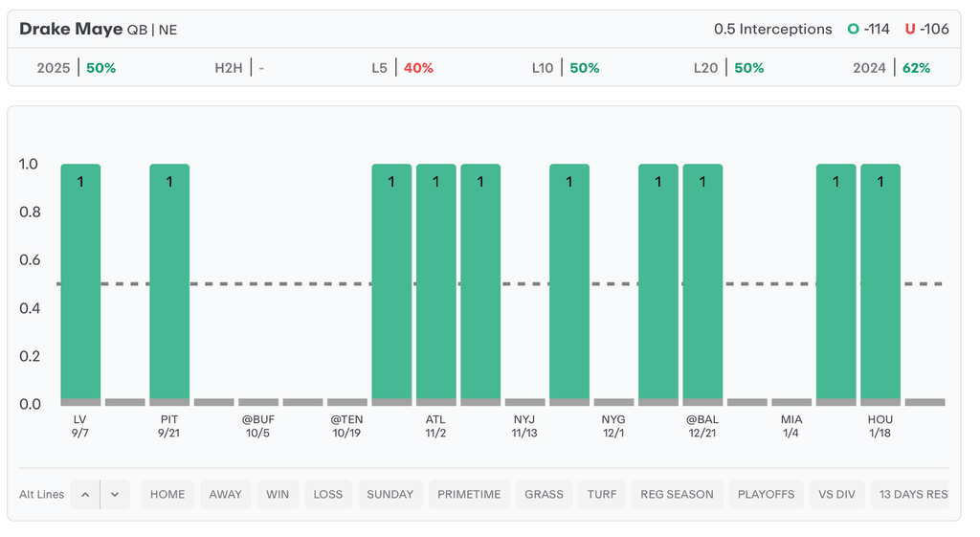Select the Under -106 odds
The height and width of the screenshot is (537, 980).
[x=927, y=29]
